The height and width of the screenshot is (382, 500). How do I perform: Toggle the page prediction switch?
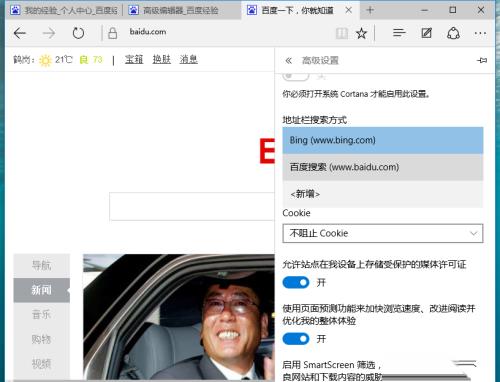[296, 339]
